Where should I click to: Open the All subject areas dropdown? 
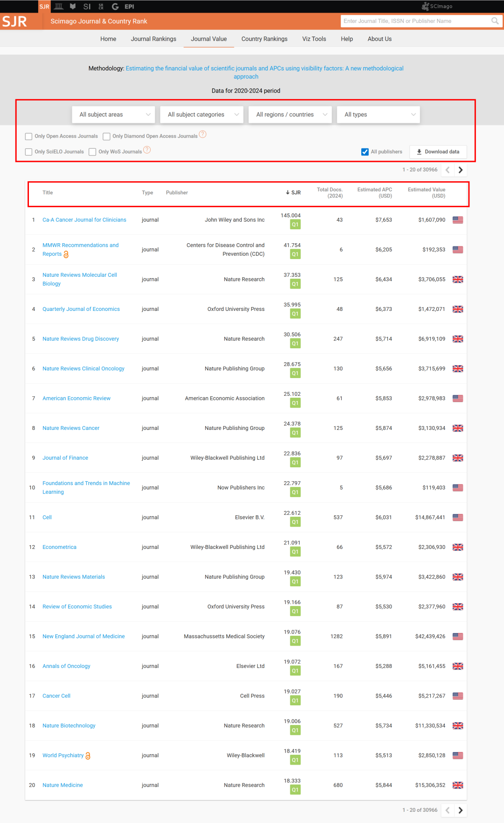pos(113,114)
